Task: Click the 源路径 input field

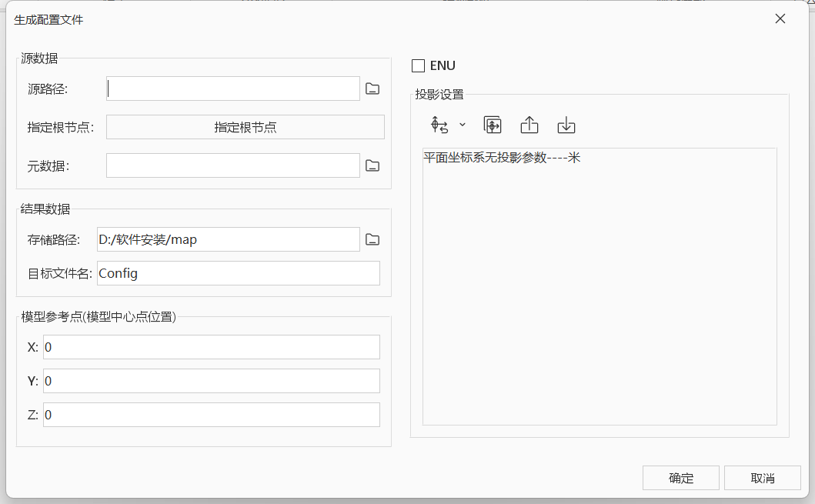Action: point(233,88)
